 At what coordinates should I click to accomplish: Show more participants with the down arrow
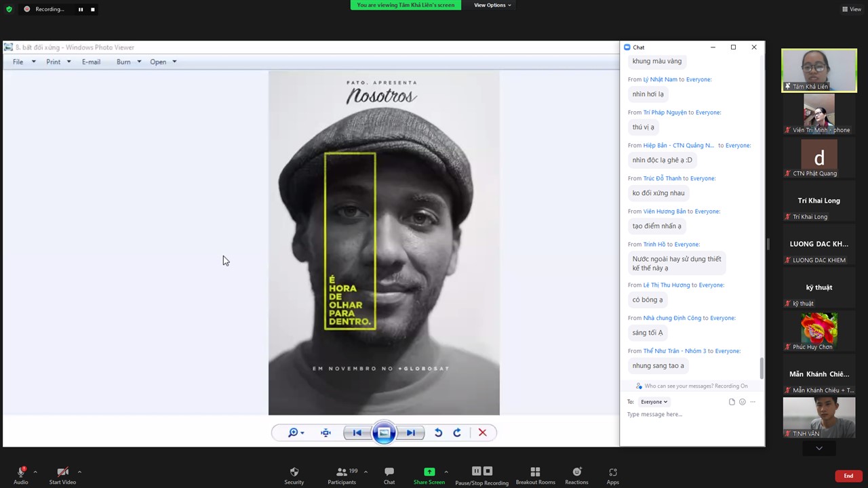(x=819, y=448)
